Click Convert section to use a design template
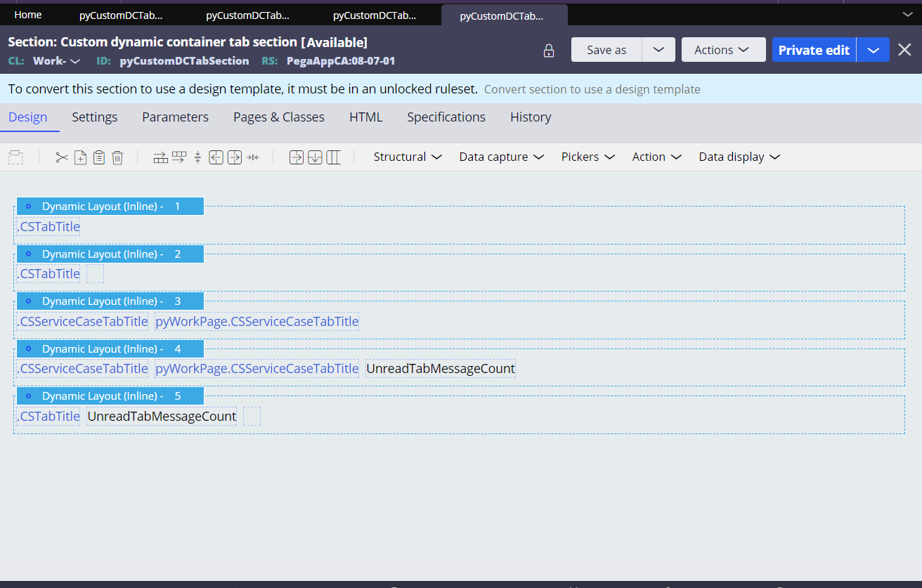The height and width of the screenshot is (588, 922). click(x=592, y=89)
